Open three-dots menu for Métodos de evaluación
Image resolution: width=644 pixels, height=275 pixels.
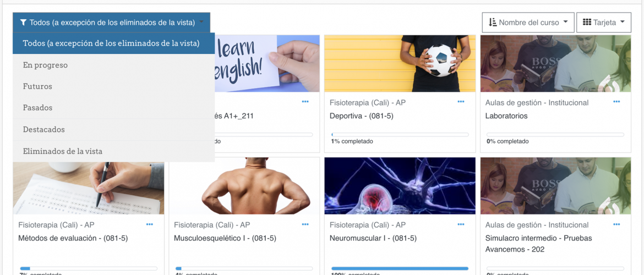pyautogui.click(x=150, y=224)
